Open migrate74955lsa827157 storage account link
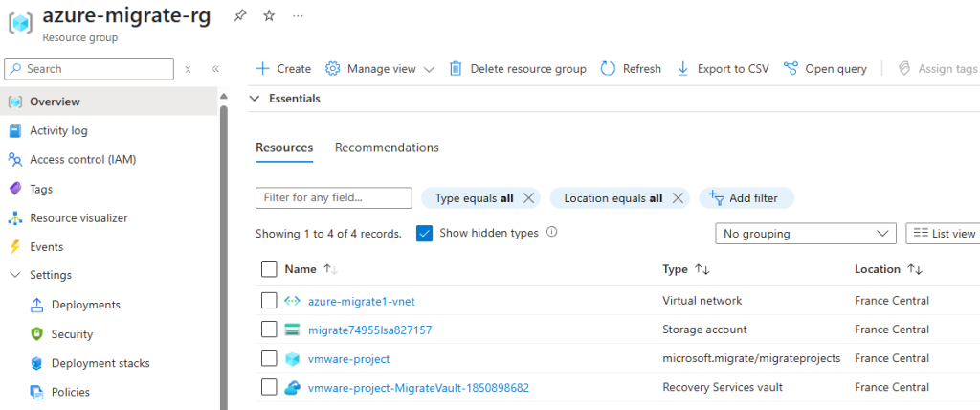 [370, 330]
